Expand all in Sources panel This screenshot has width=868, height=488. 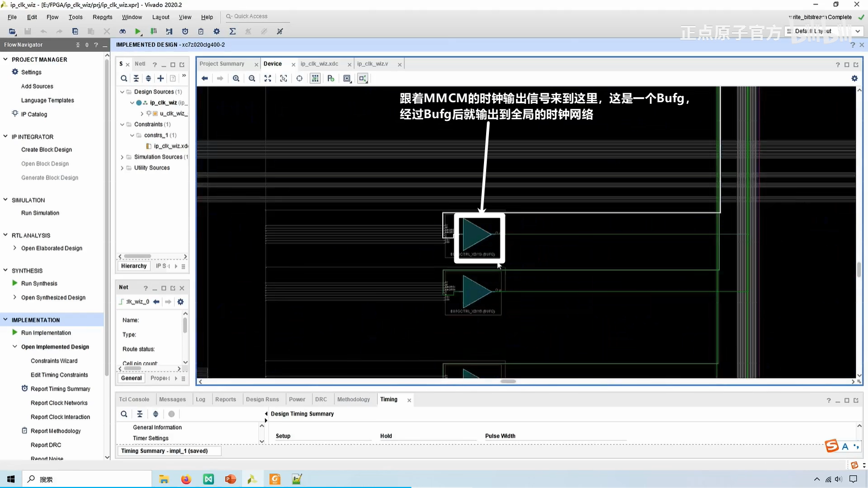pyautogui.click(x=148, y=79)
